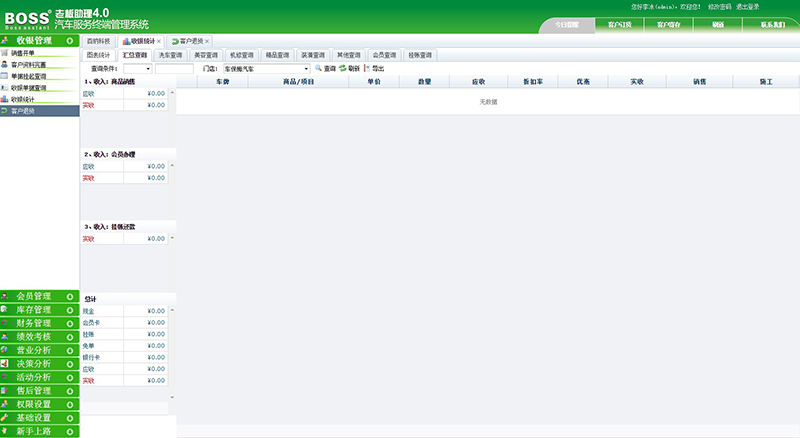
Task: Click the 导出 export icon
Action: tap(367, 68)
